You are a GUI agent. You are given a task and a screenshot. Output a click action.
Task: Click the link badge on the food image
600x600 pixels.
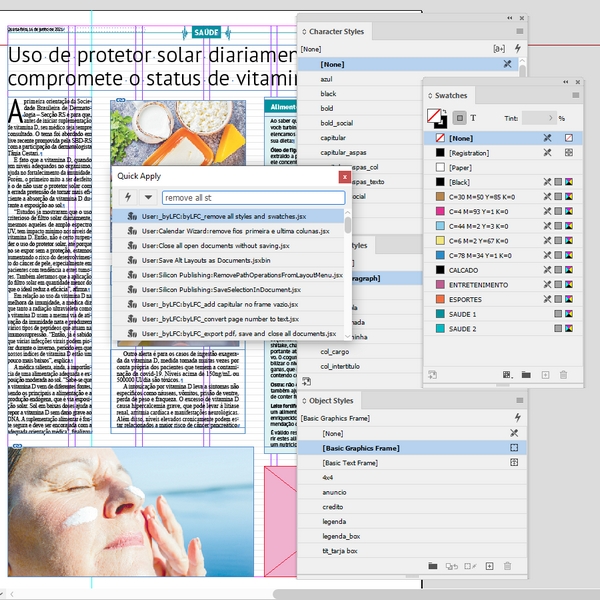(x=121, y=100)
